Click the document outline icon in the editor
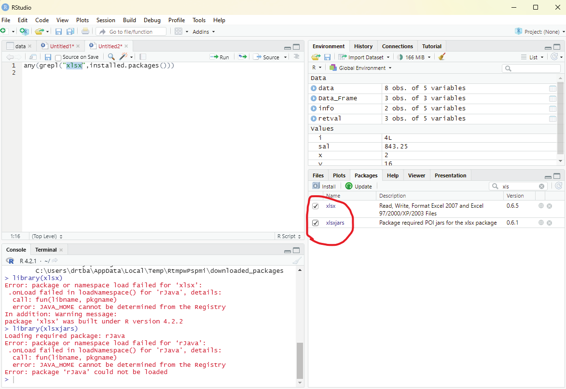The image size is (566, 389). coord(297,57)
